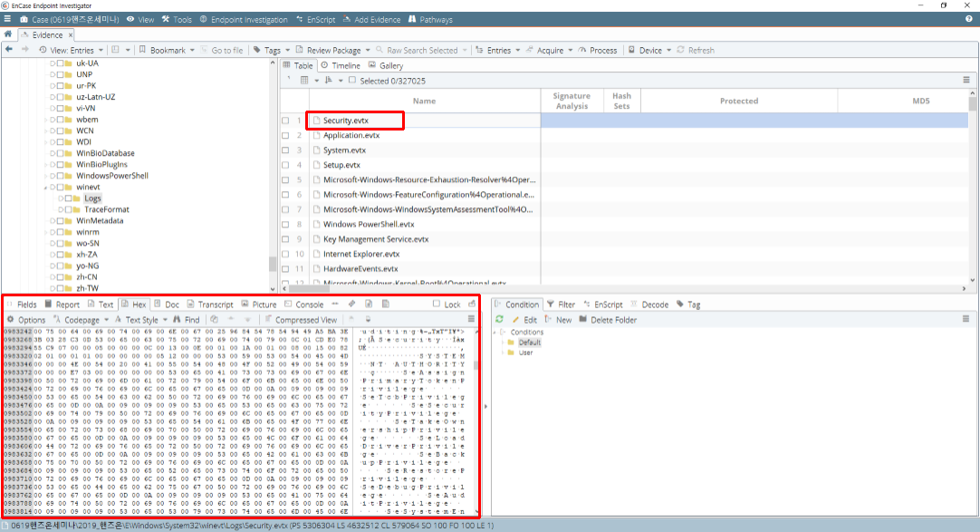980x532 pixels.
Task: Close the Evidence tab
Action: click(71, 35)
